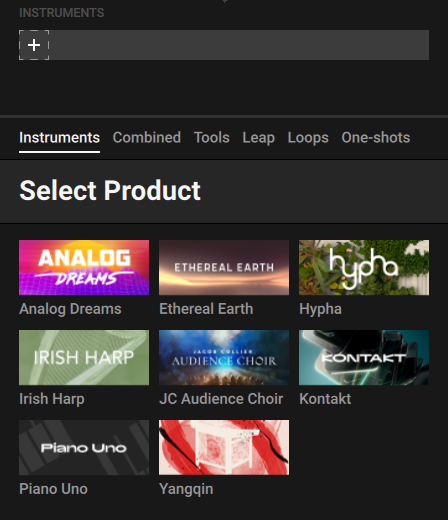
Task: Select JC Audience Choir thumbnail
Action: pyautogui.click(x=224, y=357)
